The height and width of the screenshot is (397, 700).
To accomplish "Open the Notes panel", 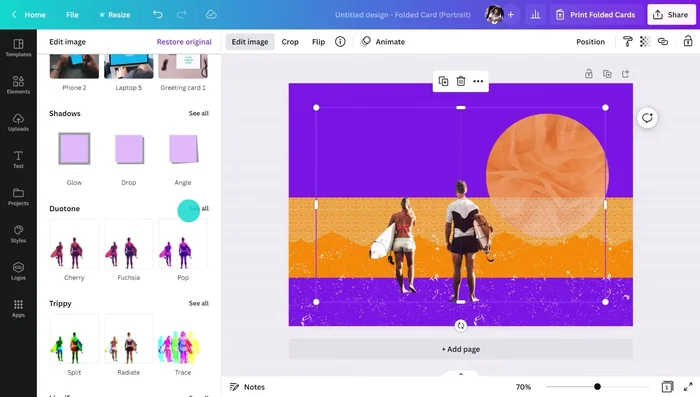I will 247,387.
